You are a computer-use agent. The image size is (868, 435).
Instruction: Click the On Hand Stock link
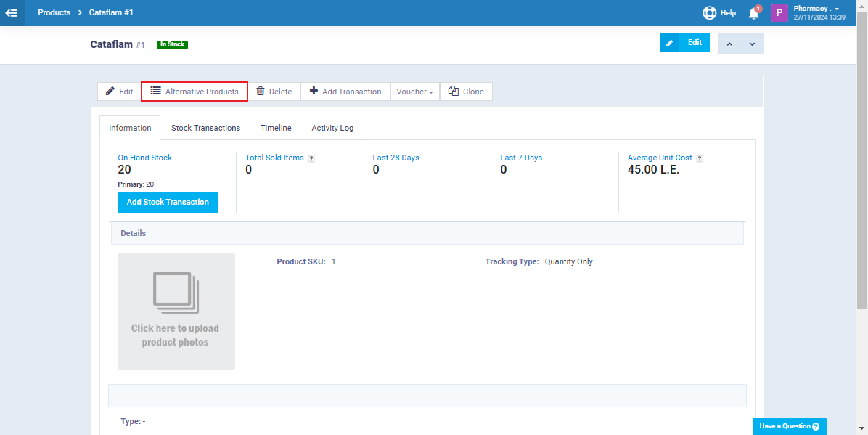click(x=145, y=158)
